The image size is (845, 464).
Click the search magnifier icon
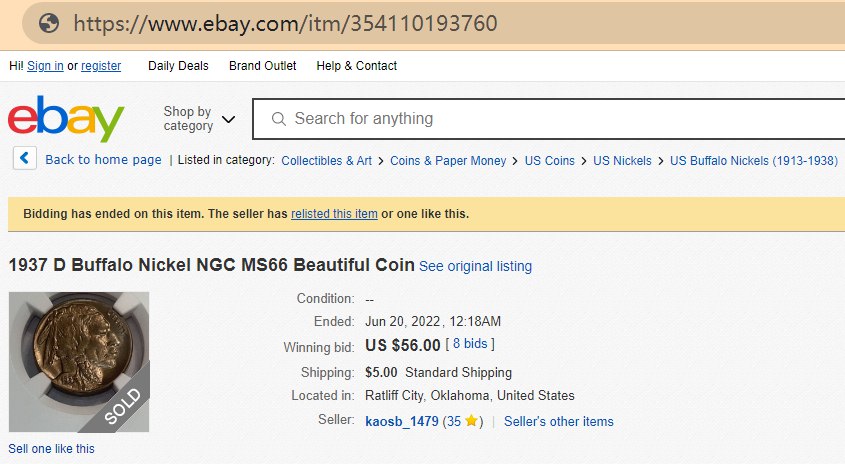click(278, 119)
